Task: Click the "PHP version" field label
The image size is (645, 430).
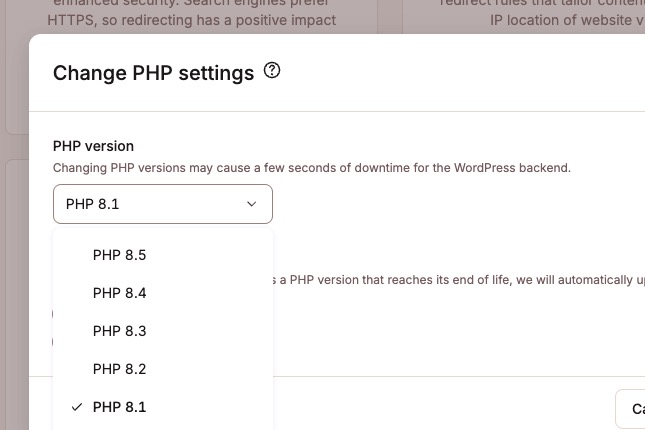Action: (x=93, y=146)
